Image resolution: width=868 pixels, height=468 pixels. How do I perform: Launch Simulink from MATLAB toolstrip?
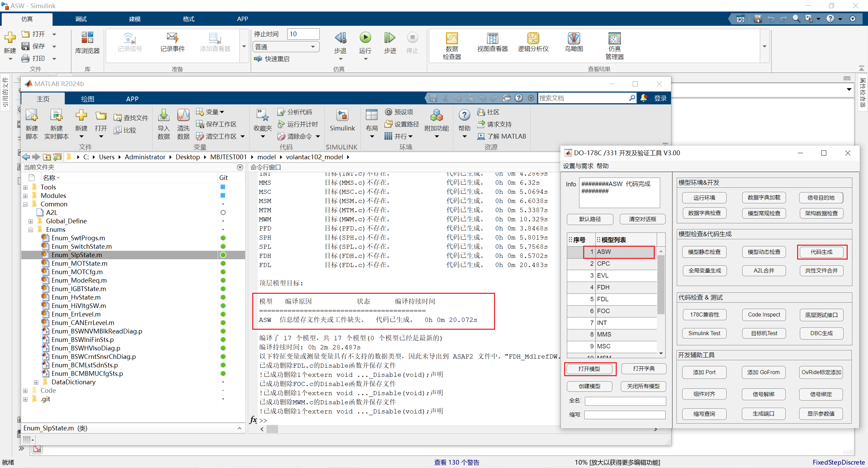click(x=342, y=116)
